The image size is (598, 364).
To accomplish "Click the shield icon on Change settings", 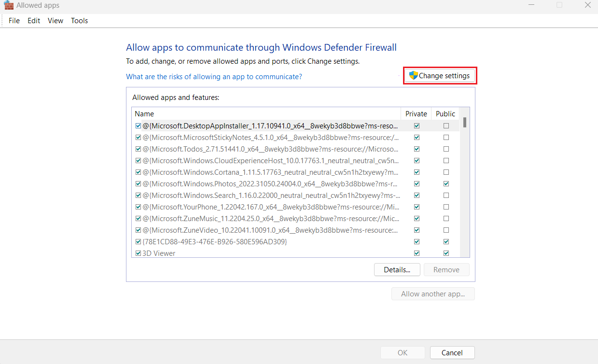I will (x=413, y=76).
